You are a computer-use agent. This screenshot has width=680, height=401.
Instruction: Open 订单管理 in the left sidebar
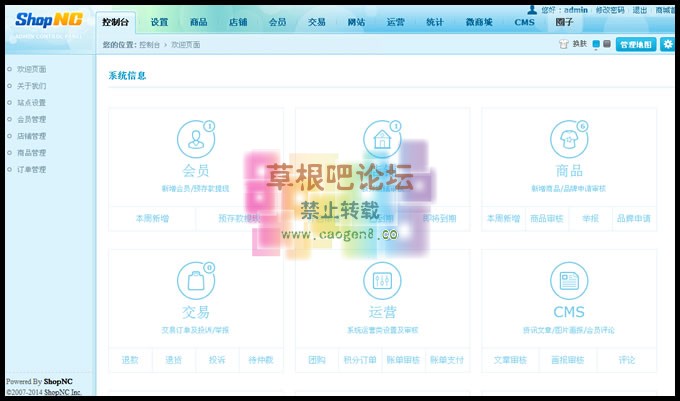32,170
